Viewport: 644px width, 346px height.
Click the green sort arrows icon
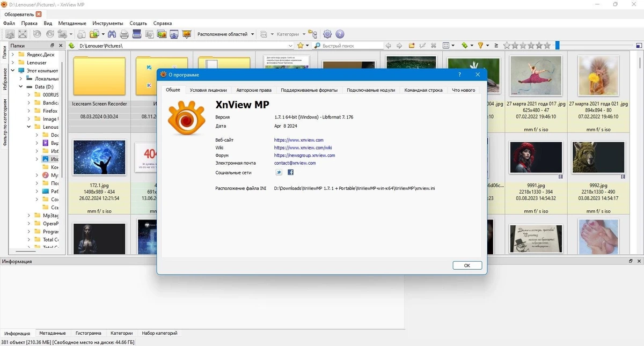(x=464, y=46)
